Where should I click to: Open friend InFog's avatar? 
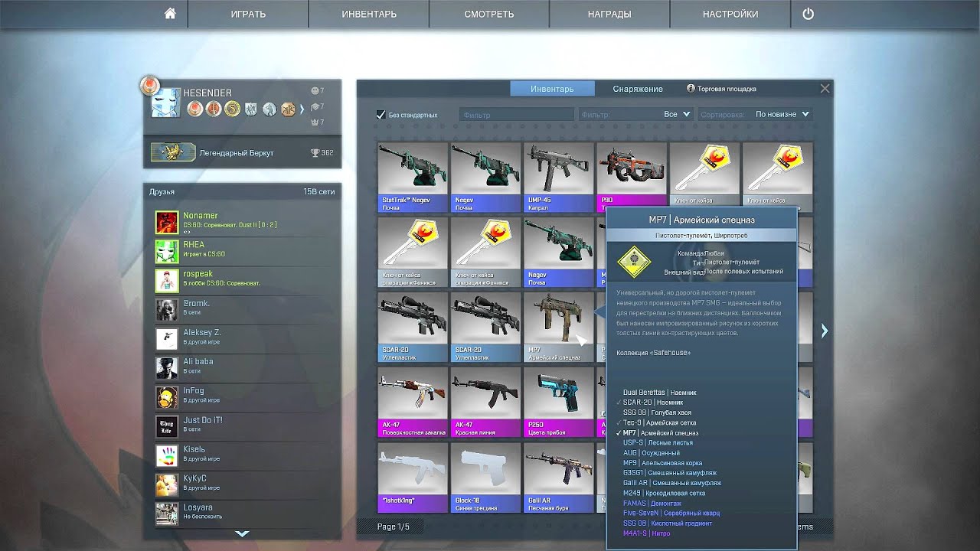pos(167,397)
